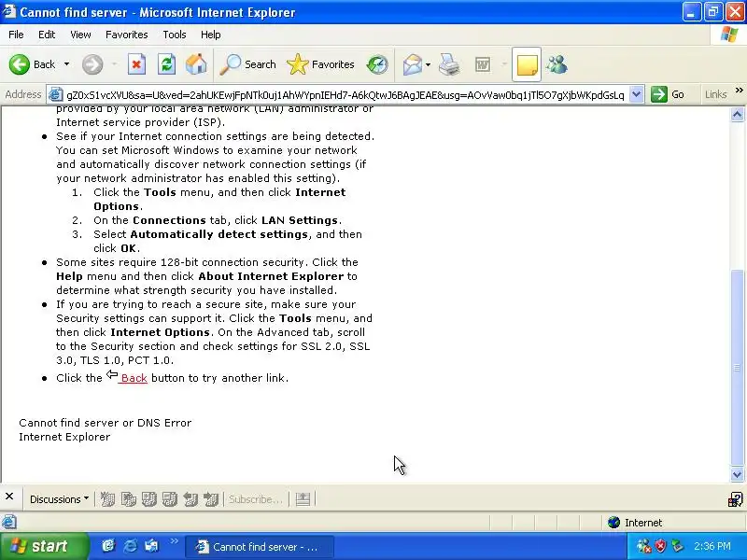The height and width of the screenshot is (560, 747).
Task: Select the Cannot find server taskbar button
Action: pyautogui.click(x=260, y=547)
